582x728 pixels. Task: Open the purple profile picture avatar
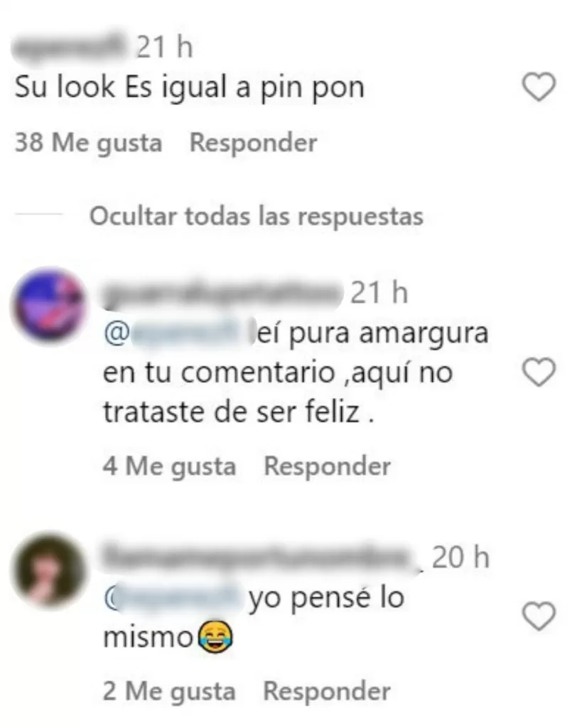(x=50, y=306)
